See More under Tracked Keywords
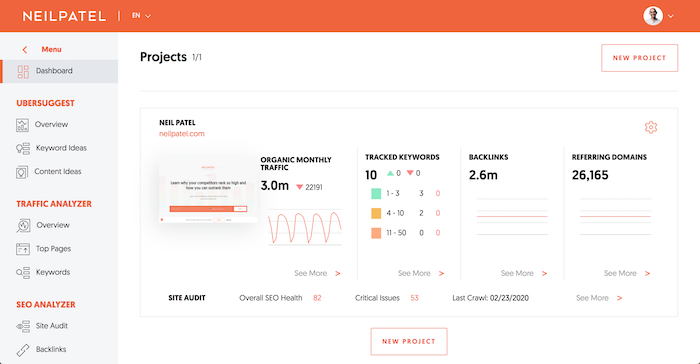Image resolution: width=700 pixels, height=364 pixels. (421, 273)
